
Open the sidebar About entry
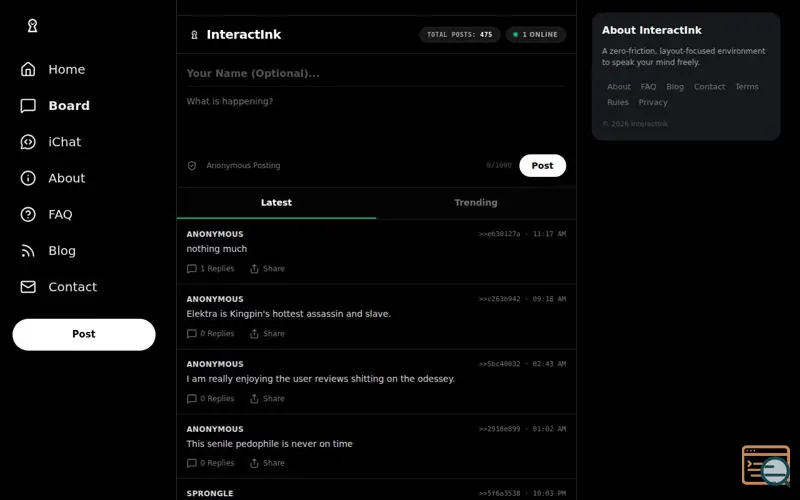67,178
